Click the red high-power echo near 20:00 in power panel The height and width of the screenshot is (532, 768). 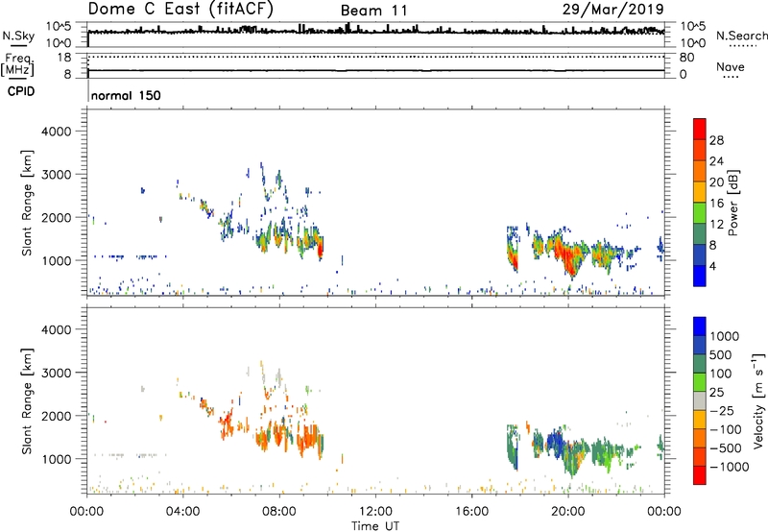click(x=570, y=259)
